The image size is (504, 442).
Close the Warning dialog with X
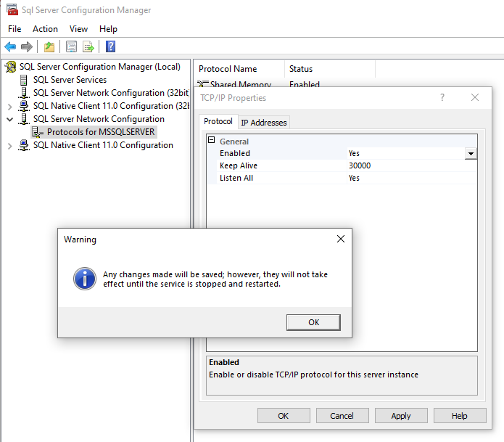coord(341,239)
